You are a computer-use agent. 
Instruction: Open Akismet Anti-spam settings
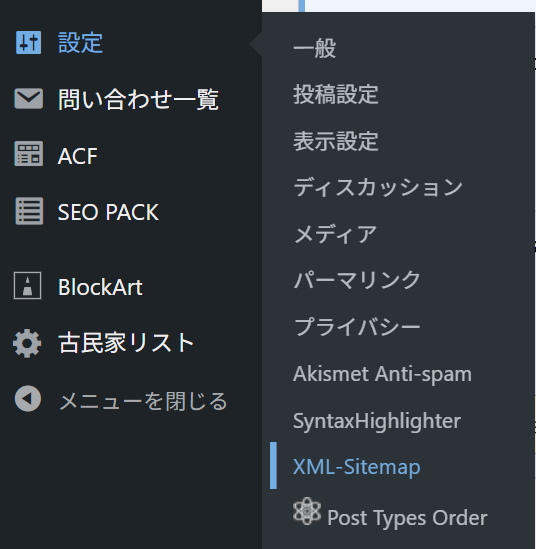click(x=382, y=374)
